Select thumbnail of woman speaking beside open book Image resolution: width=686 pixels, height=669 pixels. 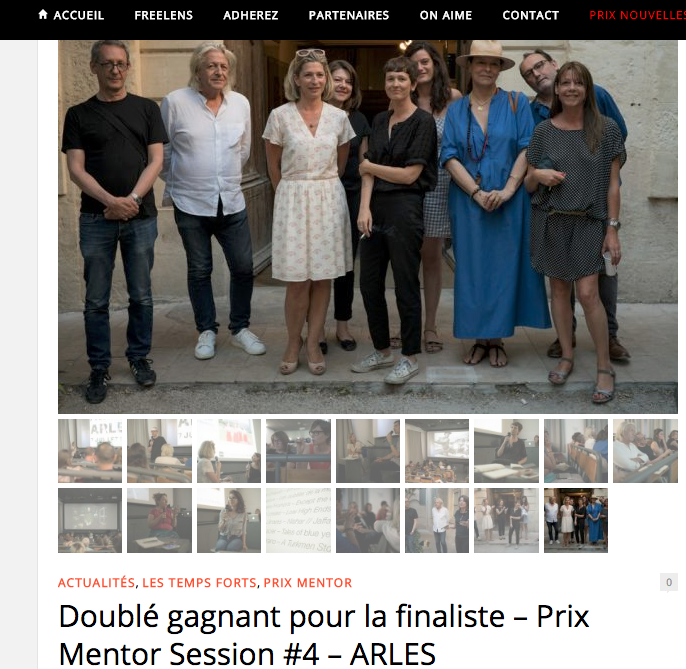(506, 451)
